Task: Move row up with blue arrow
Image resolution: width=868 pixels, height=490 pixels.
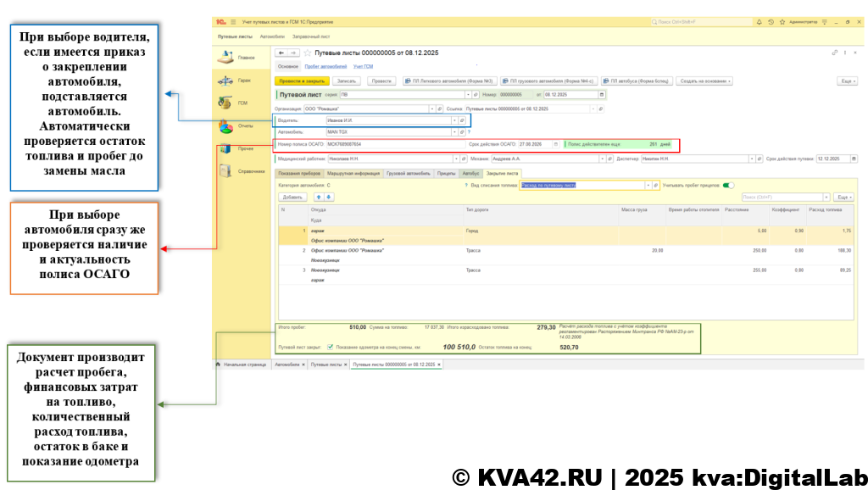Action: pos(319,197)
